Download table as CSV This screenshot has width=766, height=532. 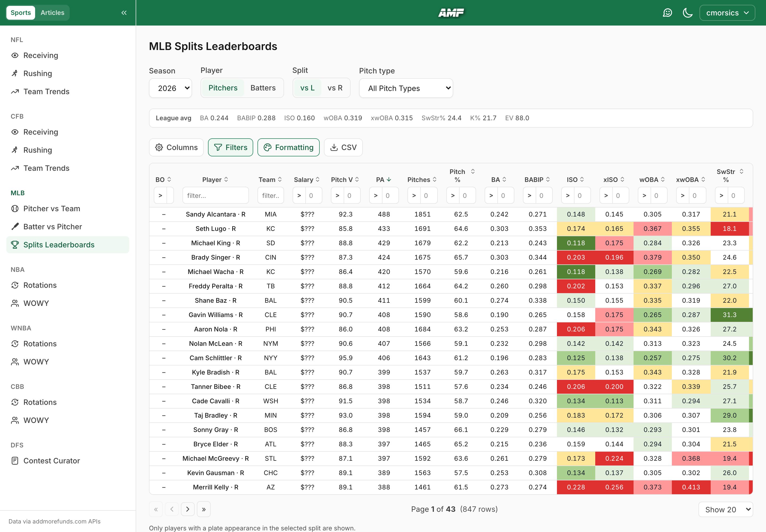(x=343, y=147)
